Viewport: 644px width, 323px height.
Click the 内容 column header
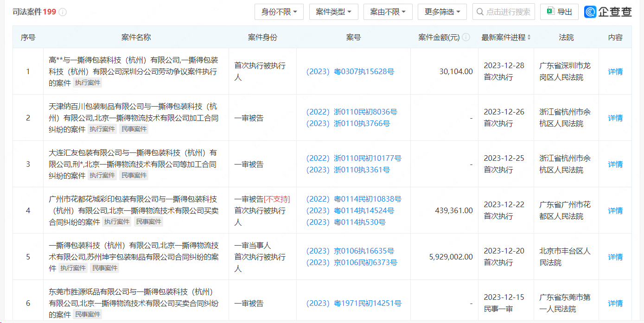[x=615, y=37]
